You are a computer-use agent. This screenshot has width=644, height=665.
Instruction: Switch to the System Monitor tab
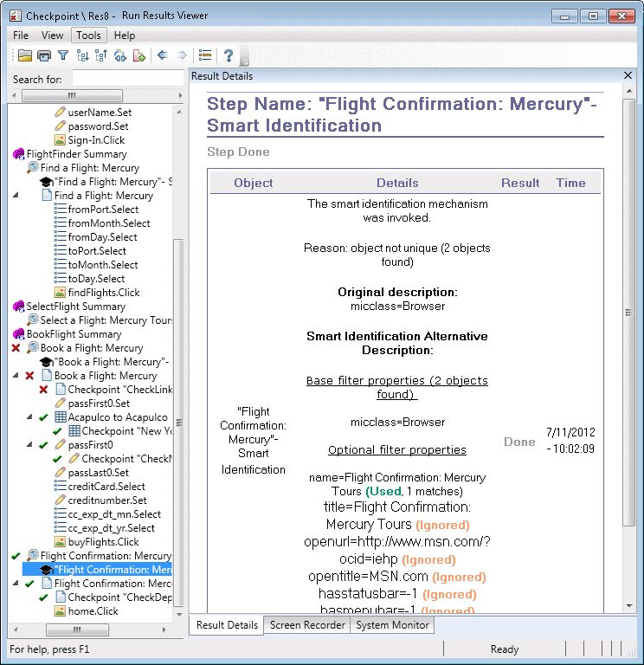coord(391,625)
